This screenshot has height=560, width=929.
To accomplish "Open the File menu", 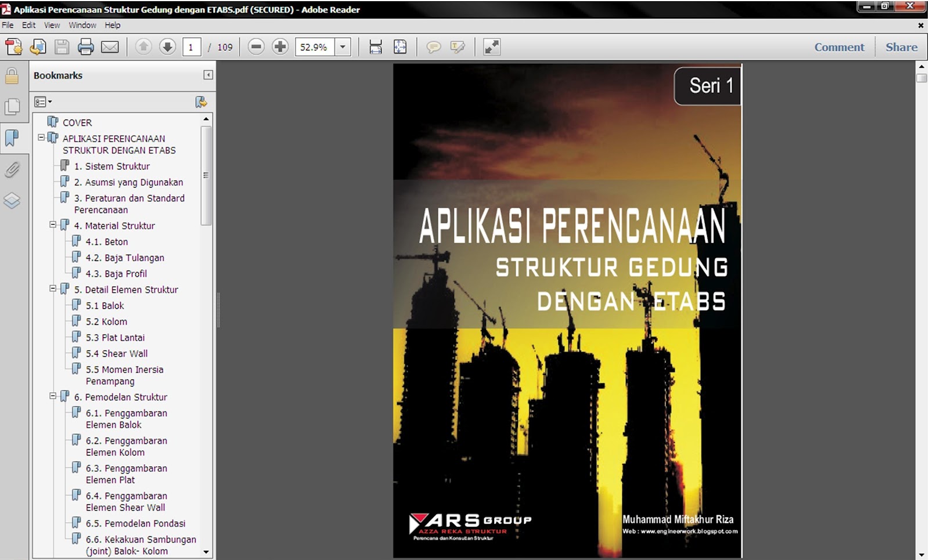I will (x=8, y=25).
